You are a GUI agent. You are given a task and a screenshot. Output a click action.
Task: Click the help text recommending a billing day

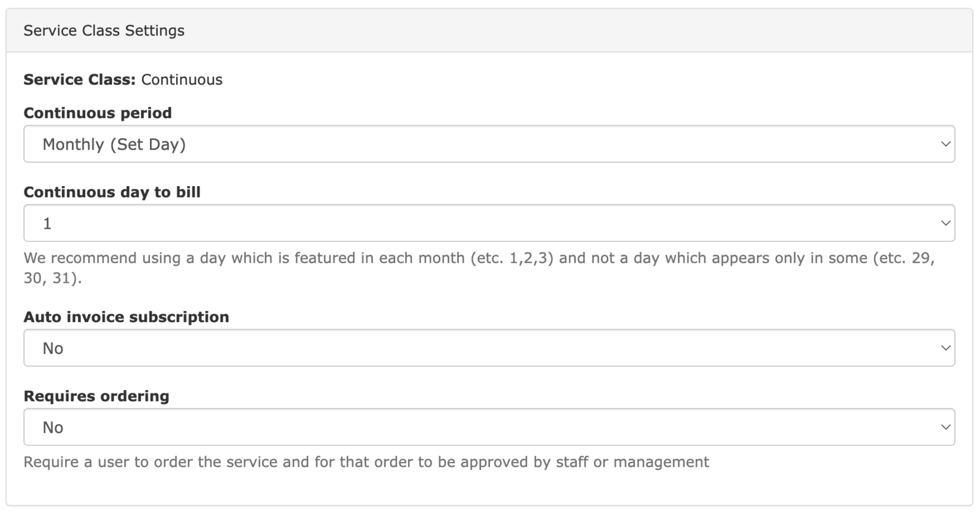click(x=479, y=268)
